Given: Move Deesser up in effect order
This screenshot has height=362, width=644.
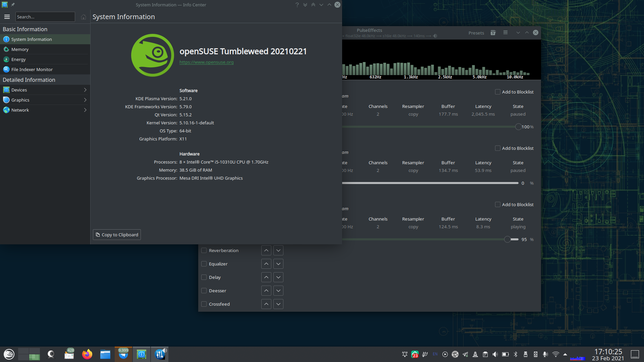Looking at the screenshot, I should coord(266,291).
